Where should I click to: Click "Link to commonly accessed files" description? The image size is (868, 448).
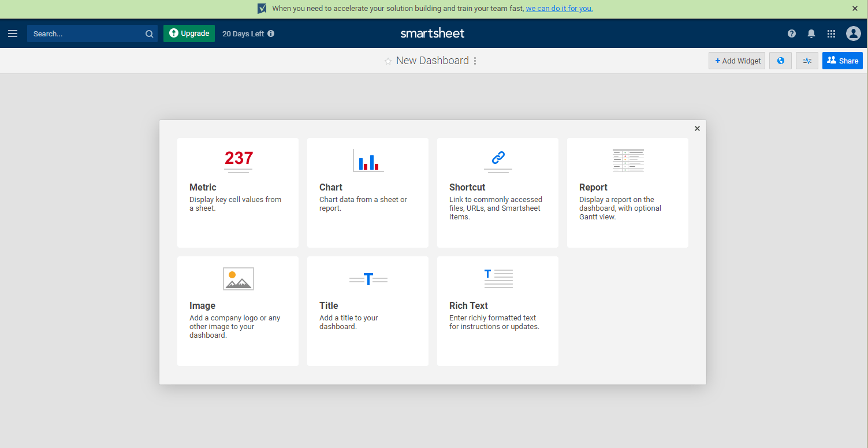click(496, 208)
